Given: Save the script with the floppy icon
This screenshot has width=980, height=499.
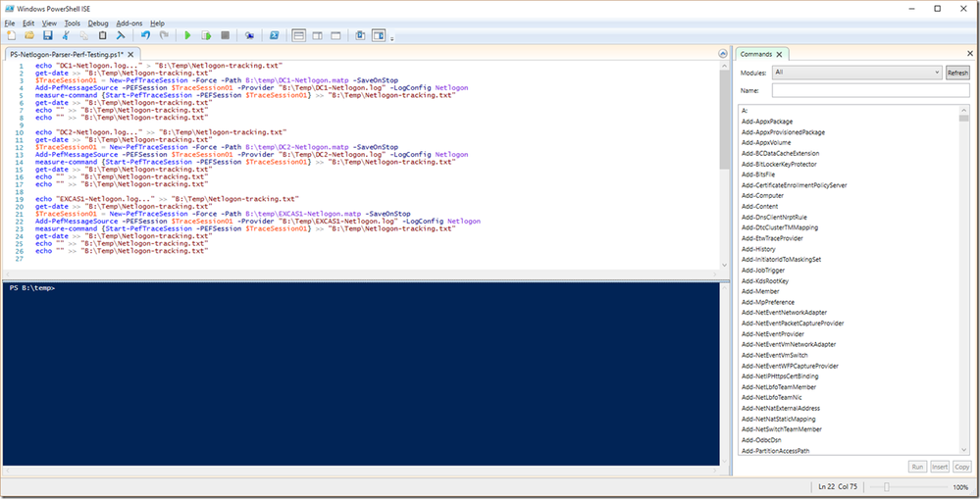Looking at the screenshot, I should pos(47,35).
